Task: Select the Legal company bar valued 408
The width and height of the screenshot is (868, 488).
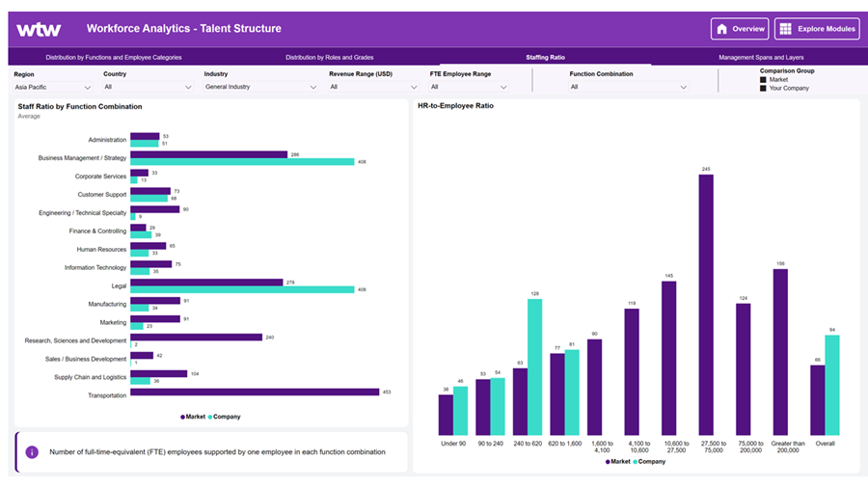Action: pos(242,289)
